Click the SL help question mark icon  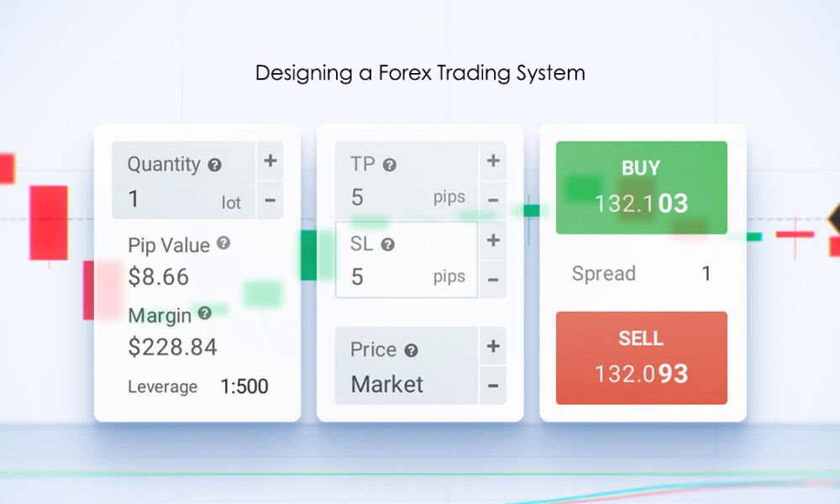click(387, 245)
